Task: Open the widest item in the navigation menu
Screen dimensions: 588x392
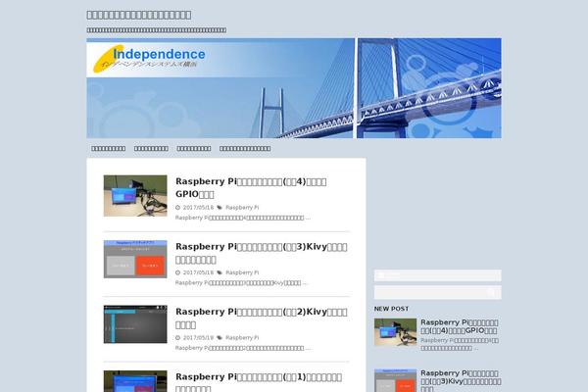Action: pos(245,149)
